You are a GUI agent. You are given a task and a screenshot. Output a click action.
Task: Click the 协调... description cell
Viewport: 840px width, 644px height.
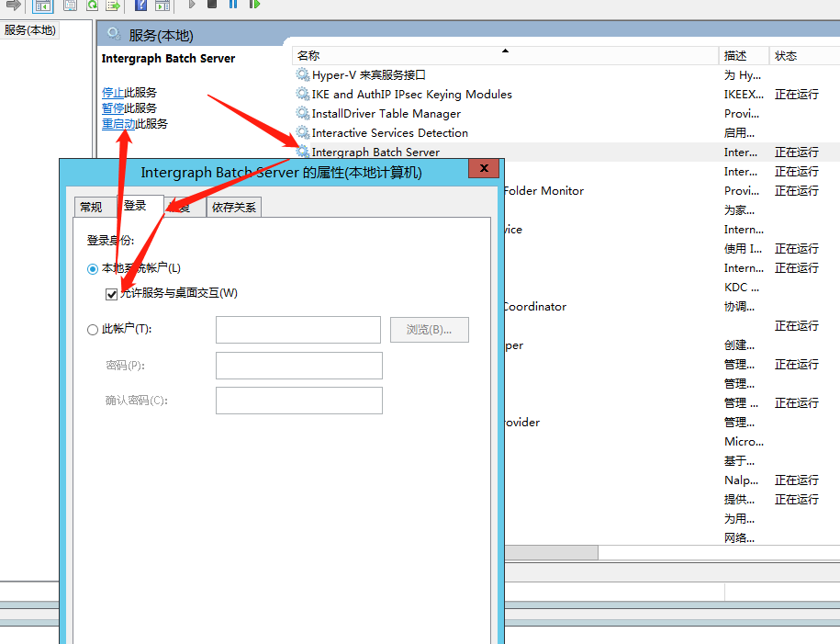739,307
